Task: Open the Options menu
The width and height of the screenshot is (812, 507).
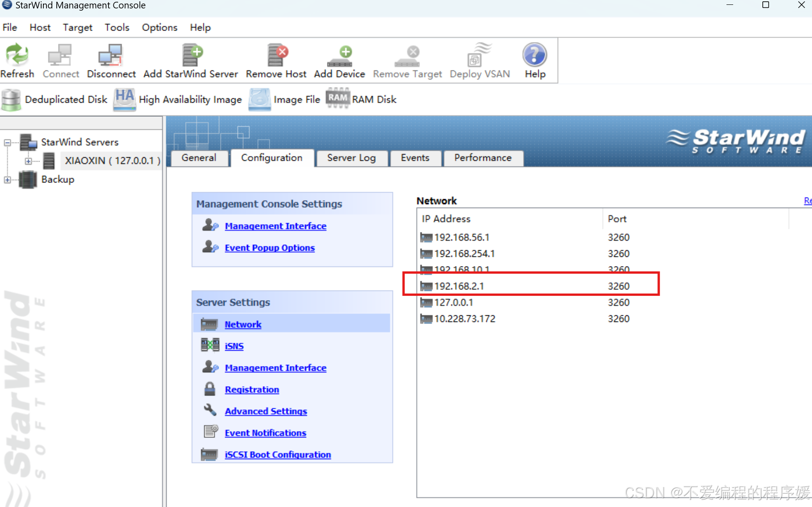Action: 159,27
